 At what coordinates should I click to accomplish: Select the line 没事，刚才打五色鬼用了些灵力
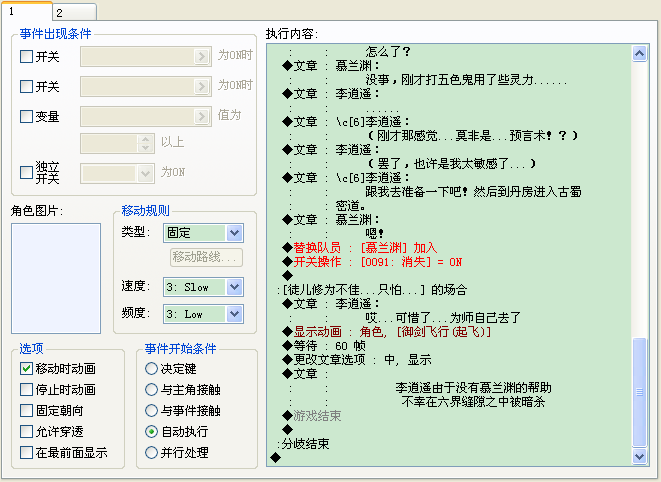[x=466, y=80]
